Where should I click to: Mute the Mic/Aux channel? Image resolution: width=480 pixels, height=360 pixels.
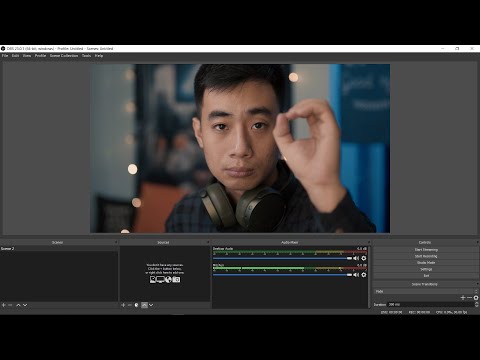click(356, 275)
